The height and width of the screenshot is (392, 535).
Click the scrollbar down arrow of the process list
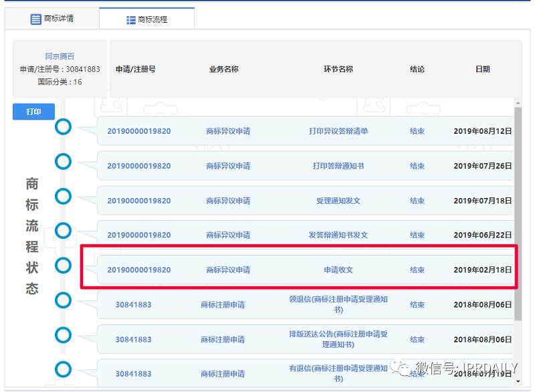click(518, 381)
